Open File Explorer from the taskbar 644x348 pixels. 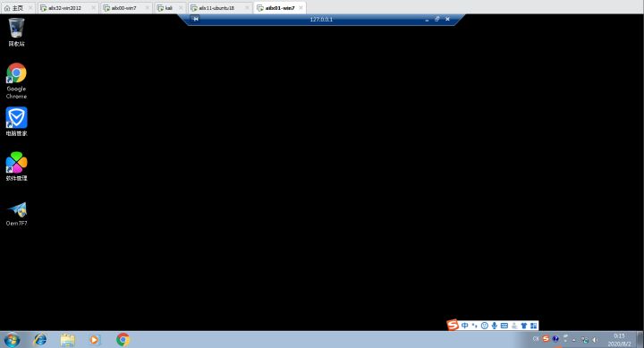(68, 340)
